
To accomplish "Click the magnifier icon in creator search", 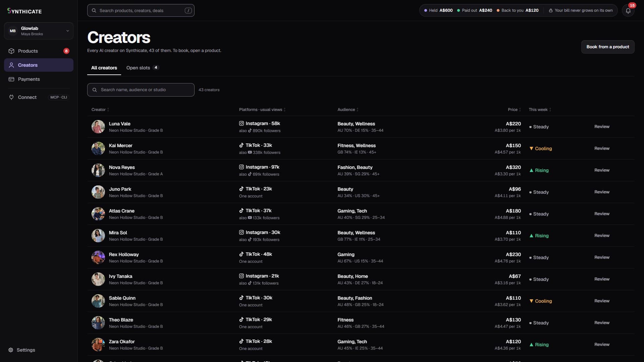I will click(x=95, y=90).
